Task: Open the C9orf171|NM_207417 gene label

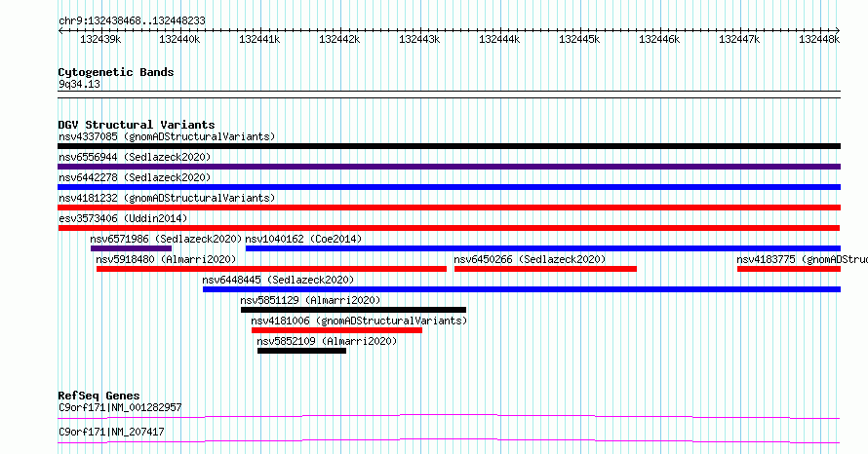Action: point(111,432)
